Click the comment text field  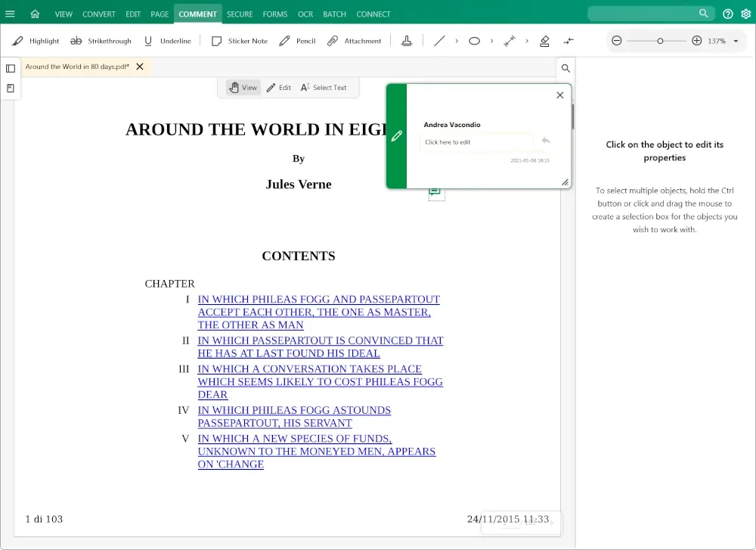[476, 142]
